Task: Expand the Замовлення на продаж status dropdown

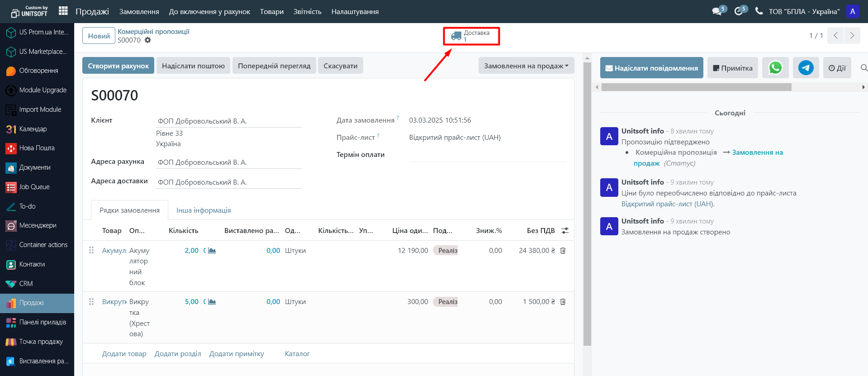Action: [526, 66]
